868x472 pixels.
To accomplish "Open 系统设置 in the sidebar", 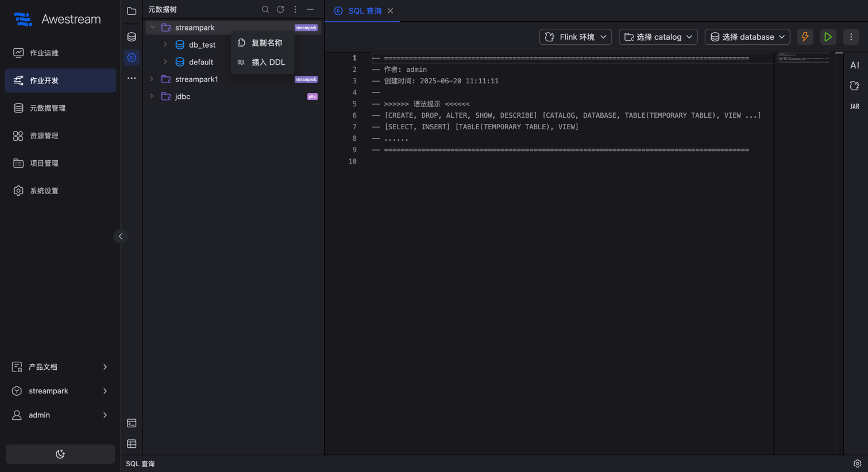I will [x=44, y=191].
